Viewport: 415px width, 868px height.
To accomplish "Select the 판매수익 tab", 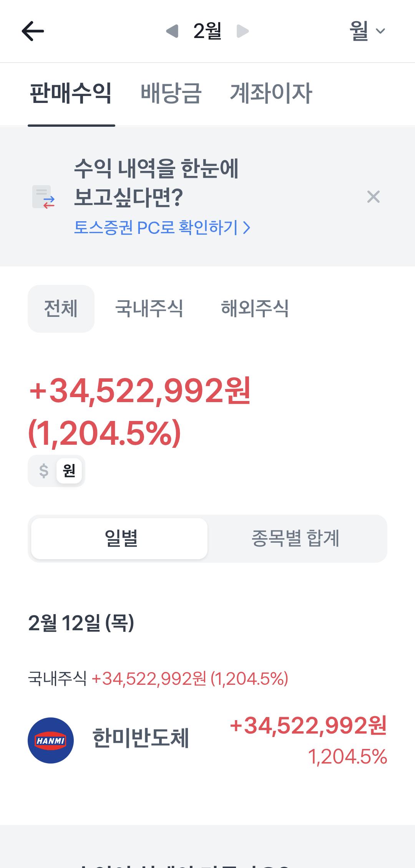I will point(71,93).
